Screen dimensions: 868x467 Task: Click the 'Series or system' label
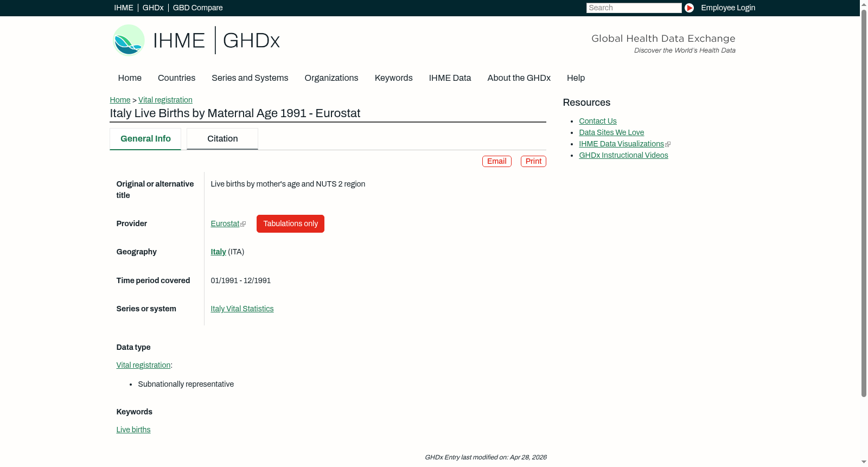[146, 309]
